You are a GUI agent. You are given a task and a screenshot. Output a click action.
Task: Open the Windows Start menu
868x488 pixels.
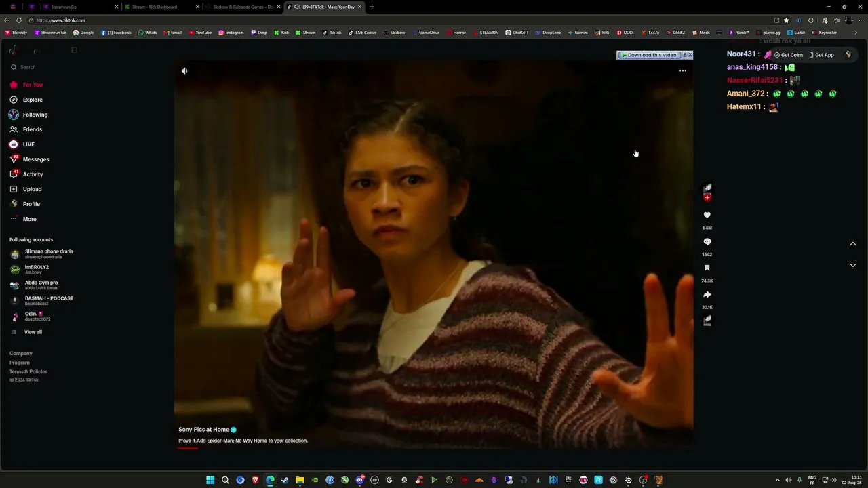pos(210,480)
